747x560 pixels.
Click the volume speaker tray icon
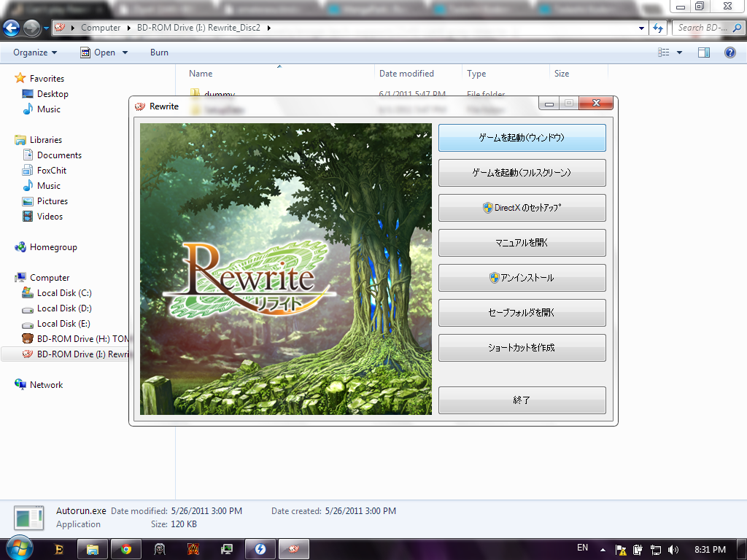point(673,549)
